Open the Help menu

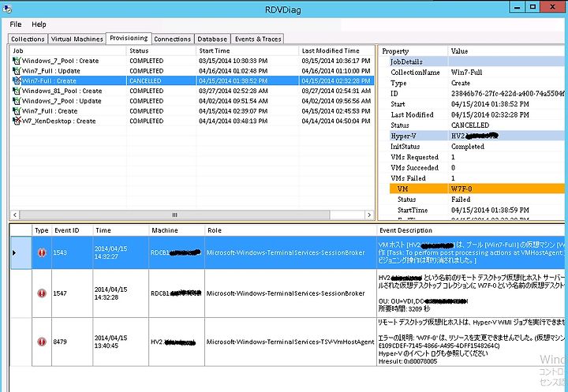pos(39,24)
